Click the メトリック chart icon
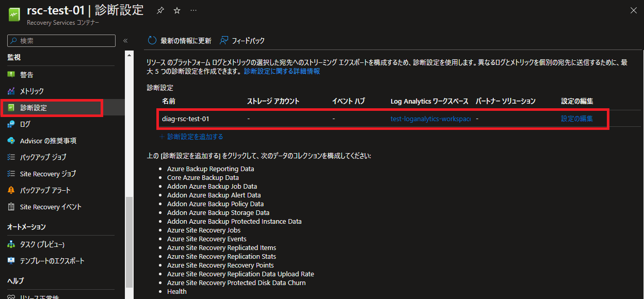Screen dimensions: 644x299 click(x=11, y=91)
